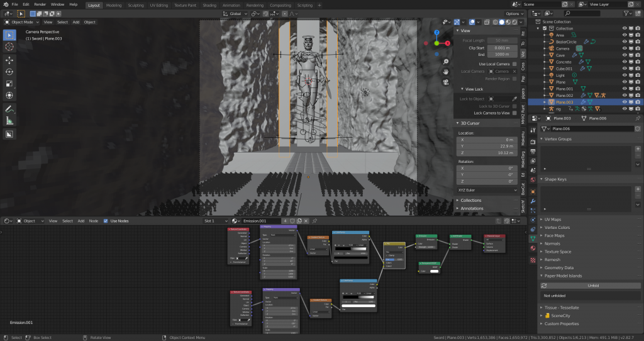Activate the Rotate tool

[10, 72]
